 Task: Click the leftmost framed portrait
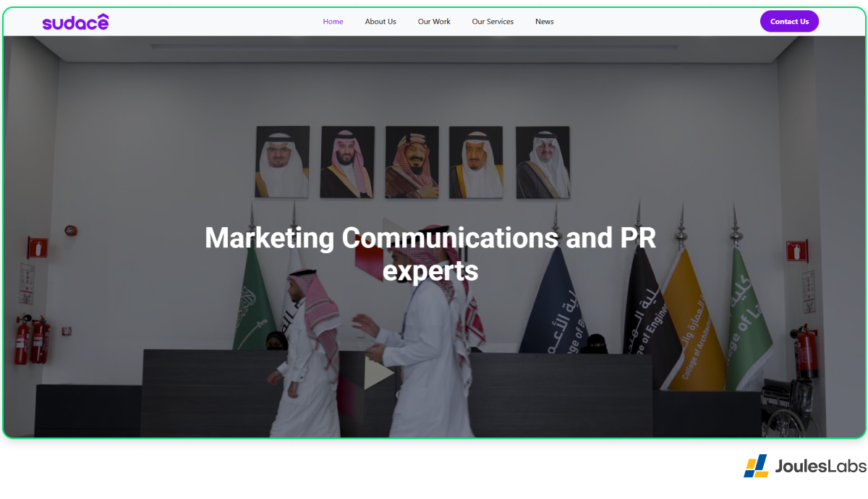[x=282, y=162]
